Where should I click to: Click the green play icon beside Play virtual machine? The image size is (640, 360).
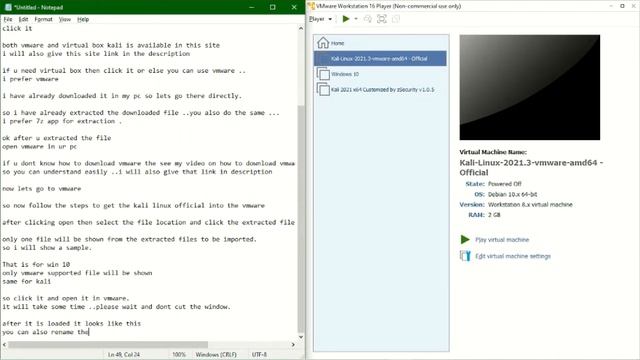pos(465,240)
